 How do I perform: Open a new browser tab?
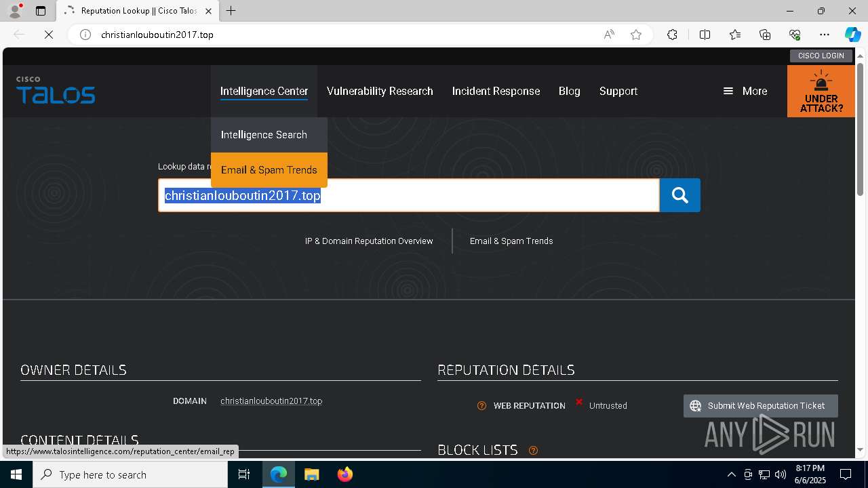[231, 11]
